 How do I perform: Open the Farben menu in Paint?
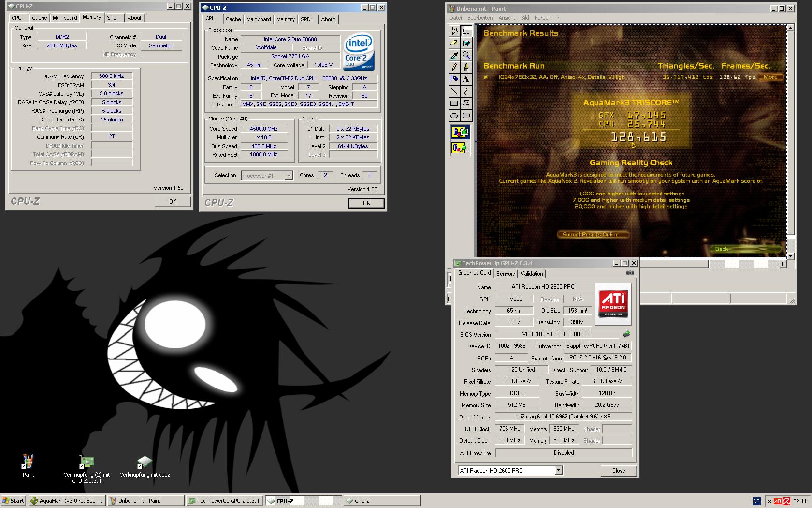(543, 18)
